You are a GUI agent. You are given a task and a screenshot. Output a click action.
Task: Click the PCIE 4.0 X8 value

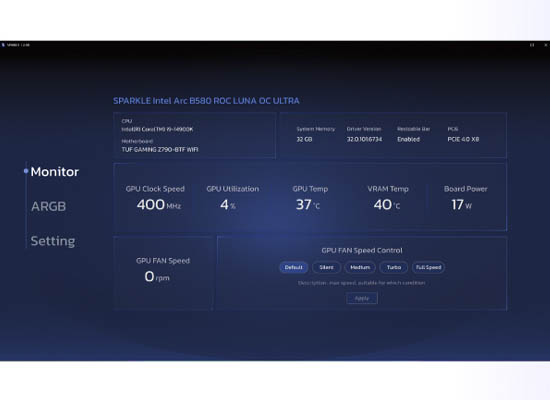pos(463,139)
